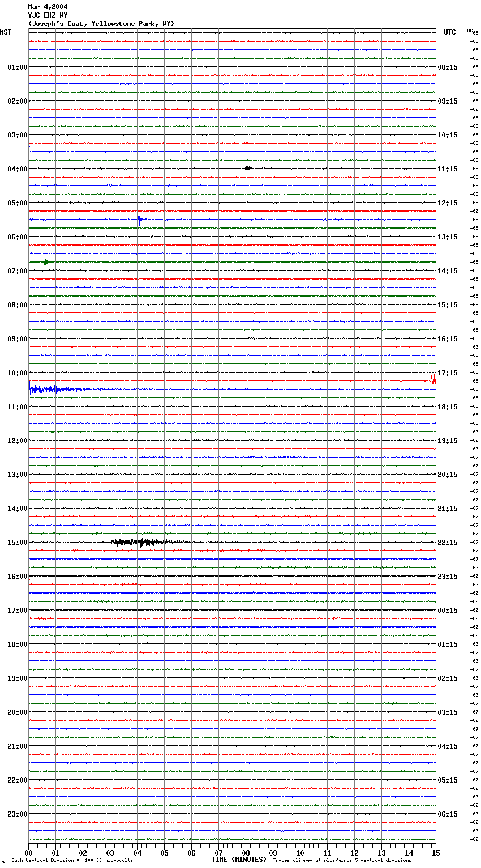Click the 17:15 UTC time label
The height and width of the screenshot is (868, 481).
pyautogui.click(x=448, y=373)
